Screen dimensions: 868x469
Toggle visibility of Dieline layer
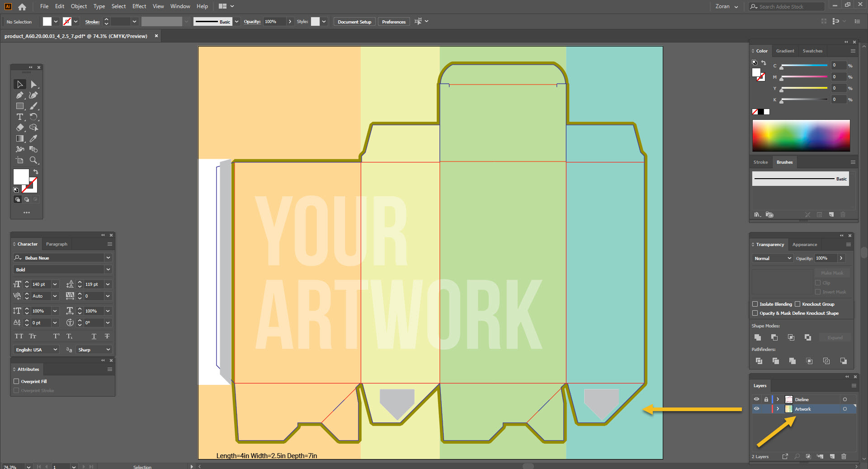coord(756,399)
